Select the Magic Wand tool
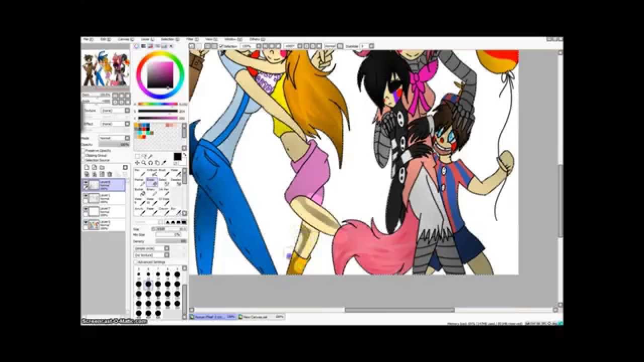 150,156
